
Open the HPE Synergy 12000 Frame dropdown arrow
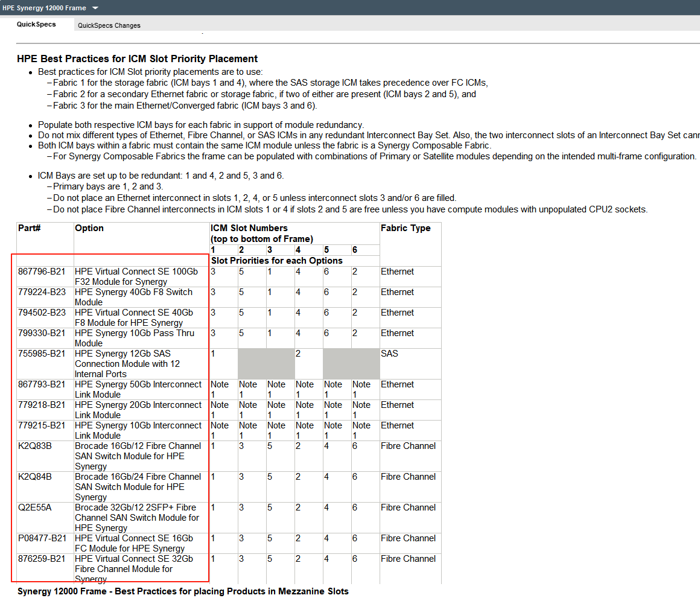(x=95, y=8)
